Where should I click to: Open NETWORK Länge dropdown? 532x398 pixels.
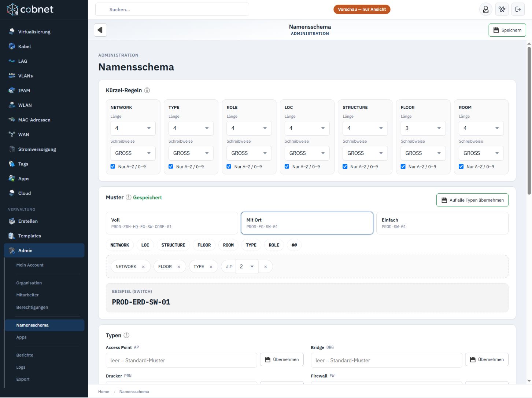133,128
